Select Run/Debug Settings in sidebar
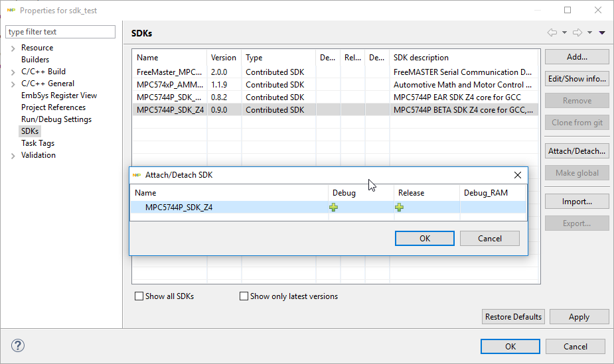The width and height of the screenshot is (614, 364). point(56,119)
